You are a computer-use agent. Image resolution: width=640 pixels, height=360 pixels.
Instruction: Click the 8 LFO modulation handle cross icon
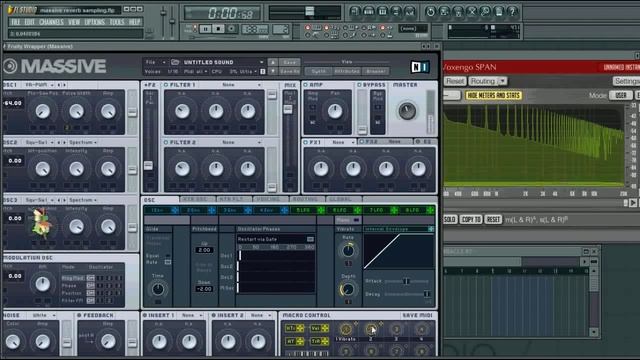(x=430, y=210)
